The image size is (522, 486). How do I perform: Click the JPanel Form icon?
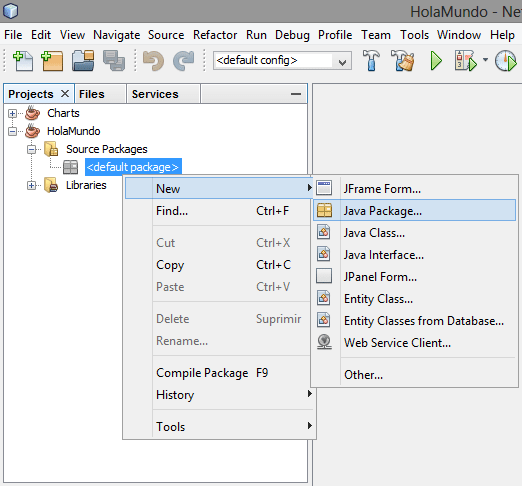pos(324,276)
